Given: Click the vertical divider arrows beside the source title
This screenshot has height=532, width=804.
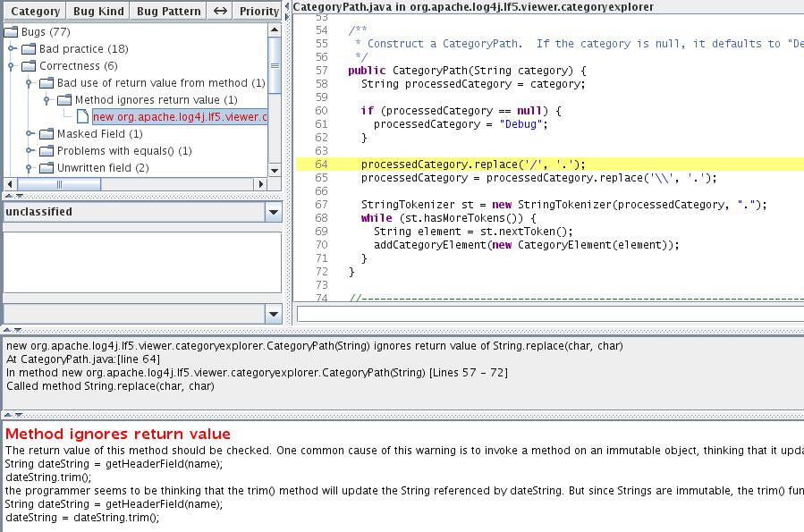Looking at the screenshot, I should pos(287,12).
